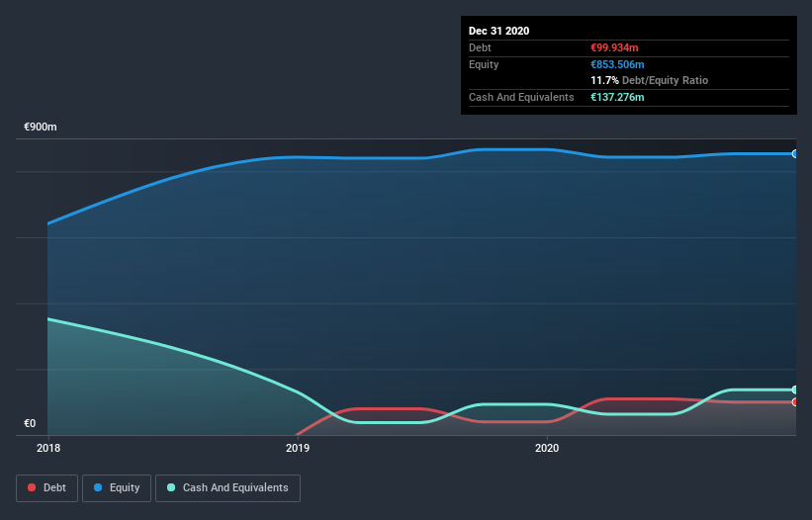The width and height of the screenshot is (812, 520).
Task: Click the 11.7% Debt/Equity Ratio text
Action: [x=650, y=80]
